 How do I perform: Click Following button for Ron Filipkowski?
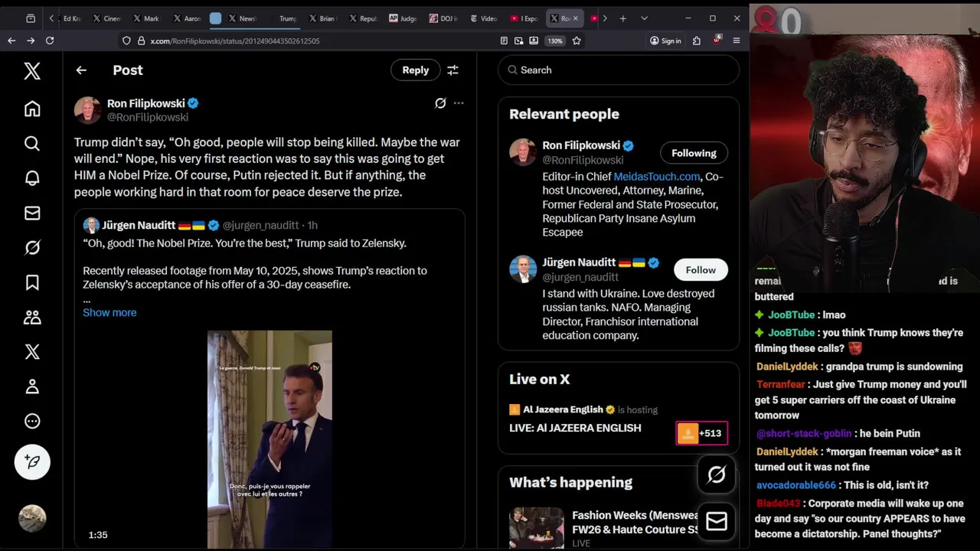694,153
